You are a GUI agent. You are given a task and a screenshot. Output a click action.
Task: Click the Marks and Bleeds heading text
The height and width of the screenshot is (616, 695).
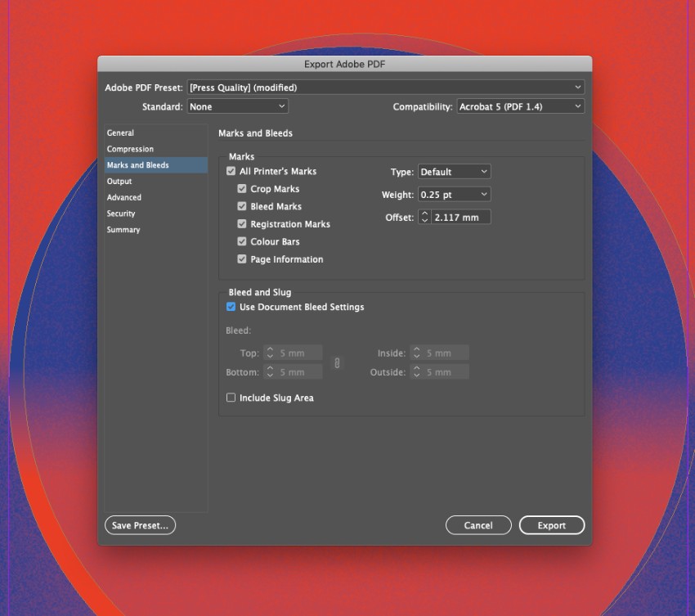coord(255,133)
